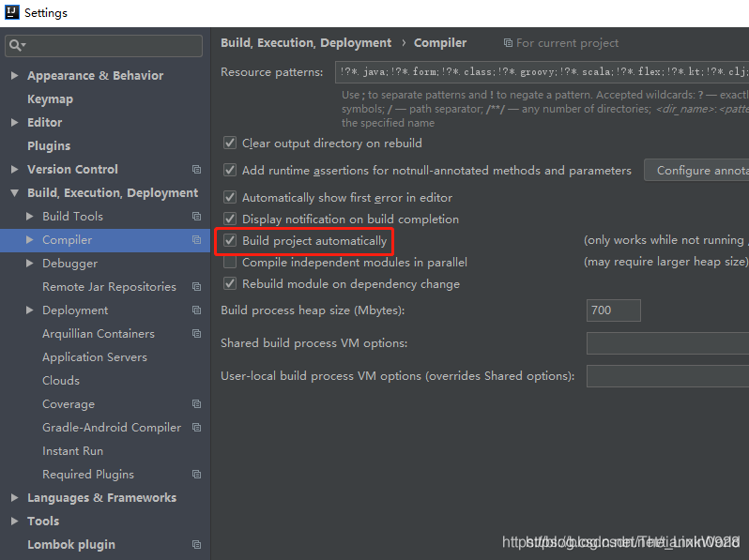Click the User-local build process VM options field

pos(667,376)
